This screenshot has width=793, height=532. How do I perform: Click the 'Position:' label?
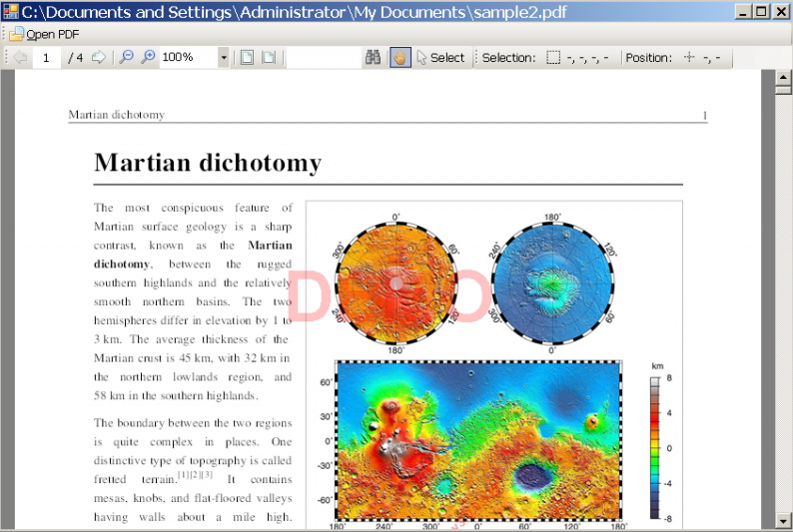pyautogui.click(x=649, y=58)
